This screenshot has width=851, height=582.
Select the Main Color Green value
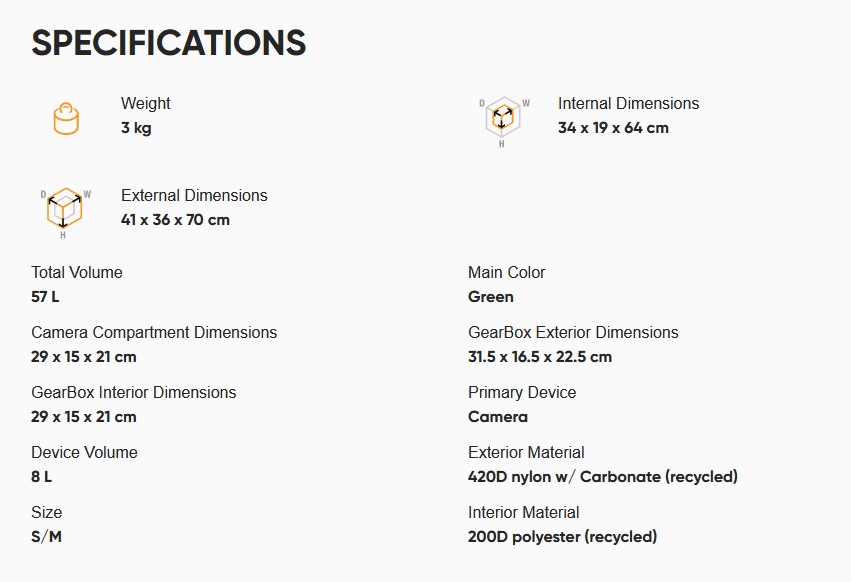491,297
